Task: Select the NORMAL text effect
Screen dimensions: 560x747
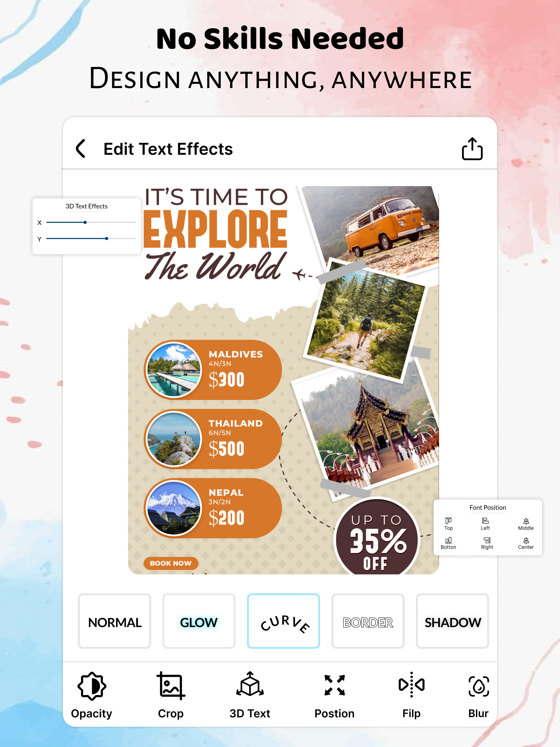Action: 115,621
